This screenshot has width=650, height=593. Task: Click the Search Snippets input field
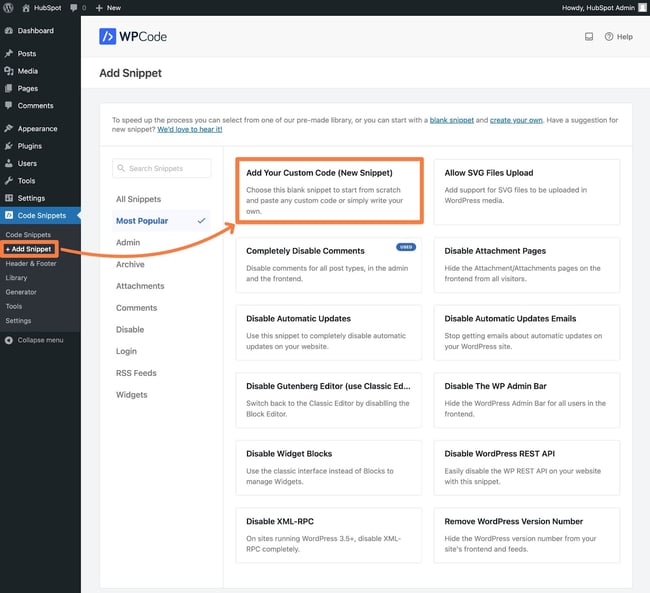coord(162,168)
